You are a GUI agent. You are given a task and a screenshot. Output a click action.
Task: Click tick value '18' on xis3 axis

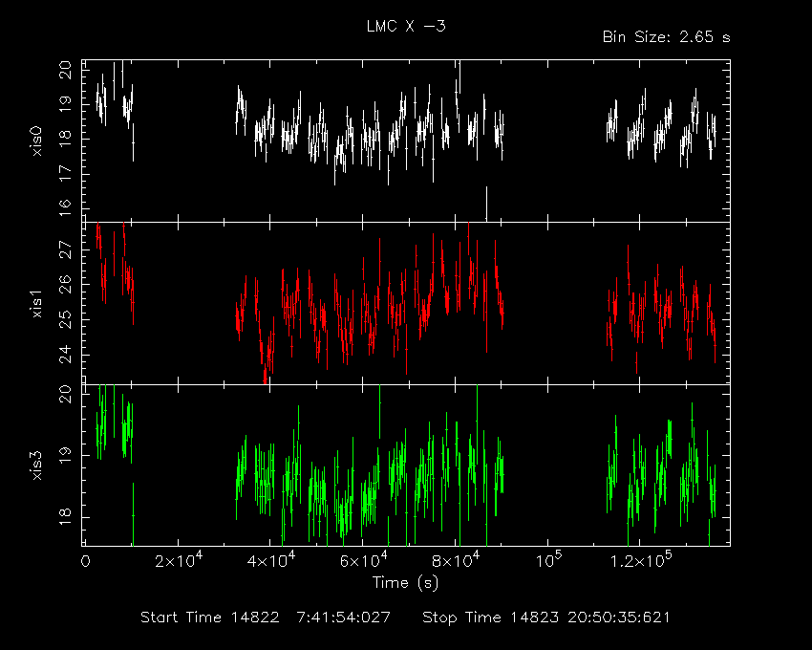(x=65, y=517)
